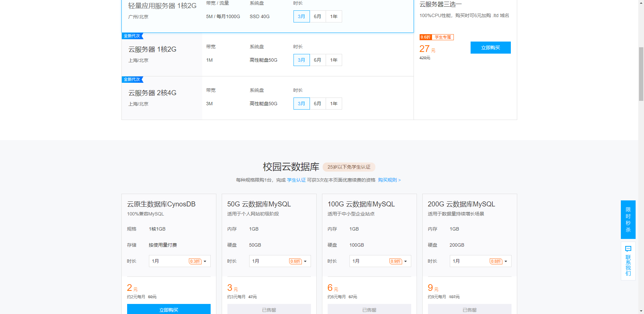Open the 学生认证 link
644x314 pixels.
(x=296, y=180)
